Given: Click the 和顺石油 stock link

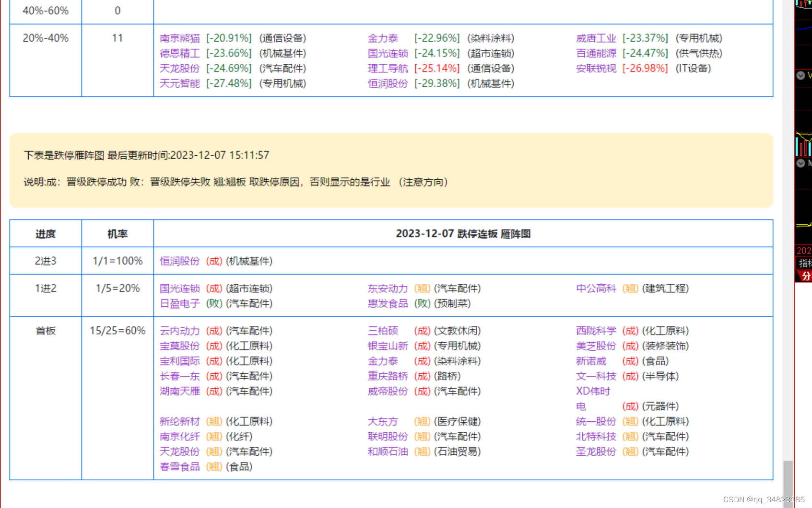Looking at the screenshot, I should coord(388,452).
